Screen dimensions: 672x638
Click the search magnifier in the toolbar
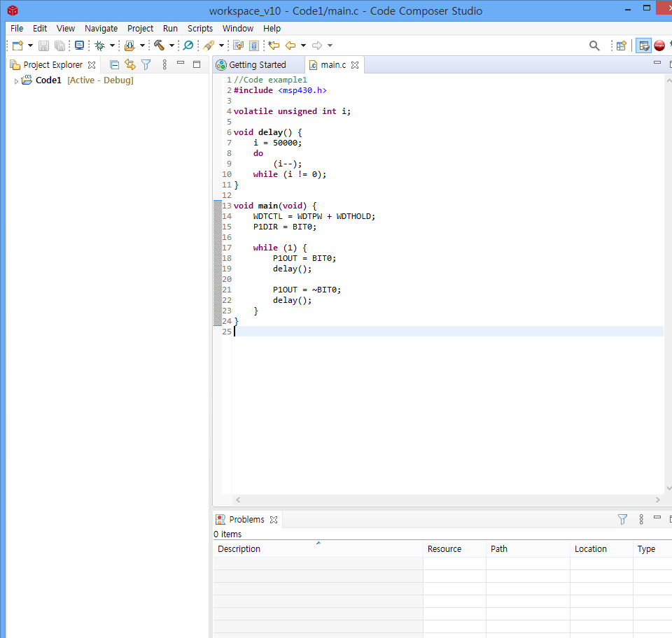tap(594, 45)
